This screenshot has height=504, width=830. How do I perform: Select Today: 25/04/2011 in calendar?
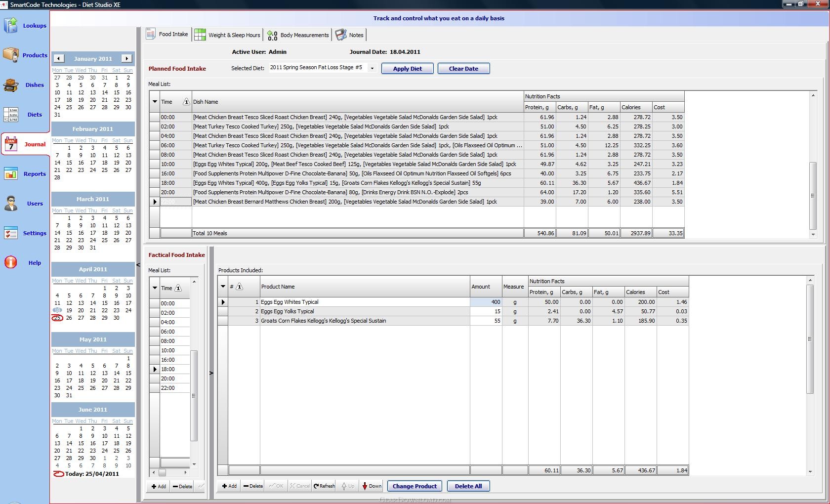[x=86, y=473]
